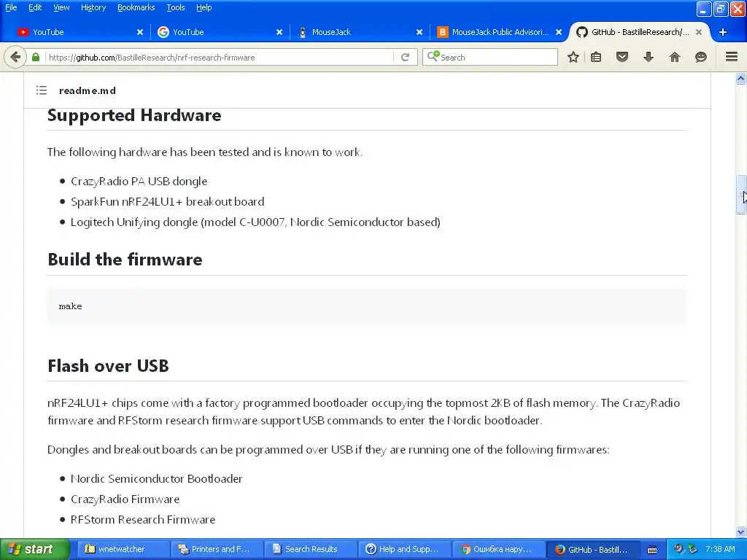Click the page scrollbar down arrow

(741, 532)
